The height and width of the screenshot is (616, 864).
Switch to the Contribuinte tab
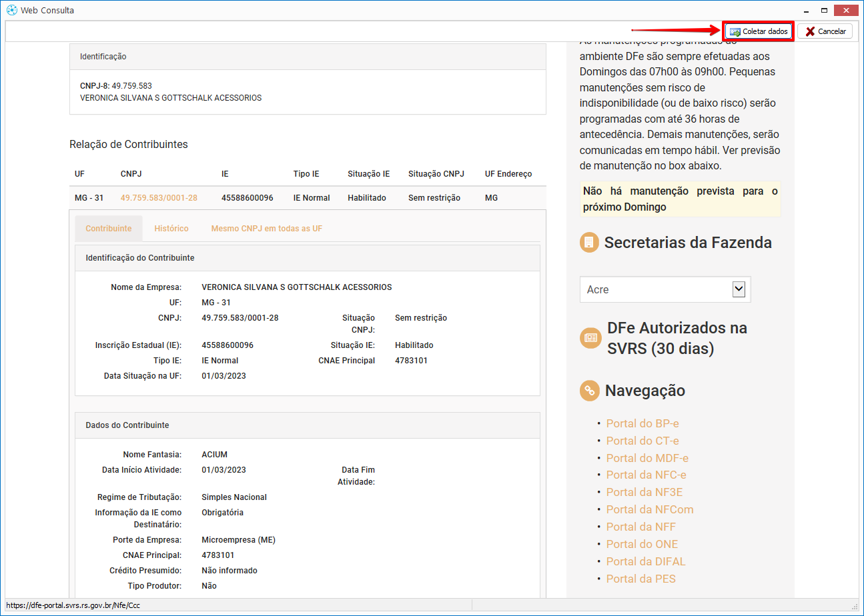(x=109, y=229)
